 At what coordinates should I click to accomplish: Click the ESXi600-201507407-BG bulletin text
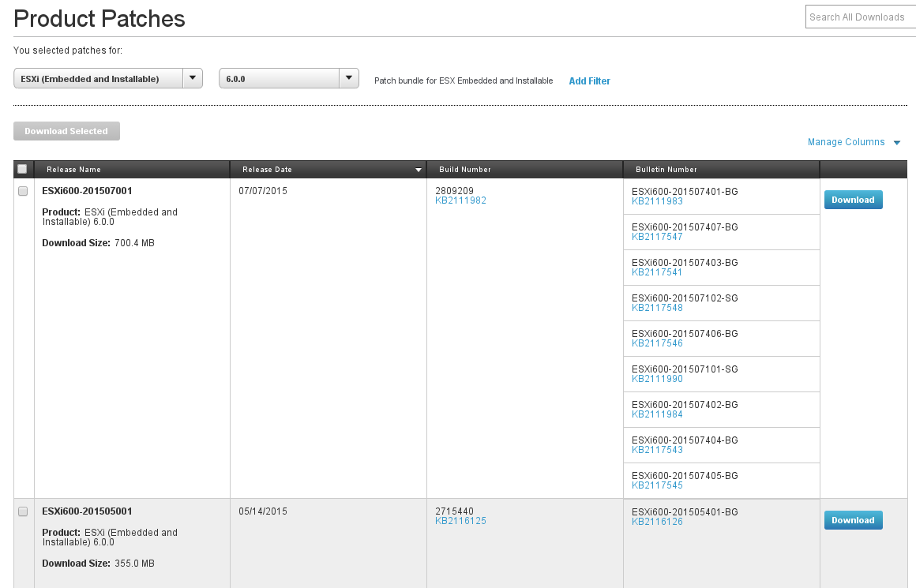click(685, 227)
